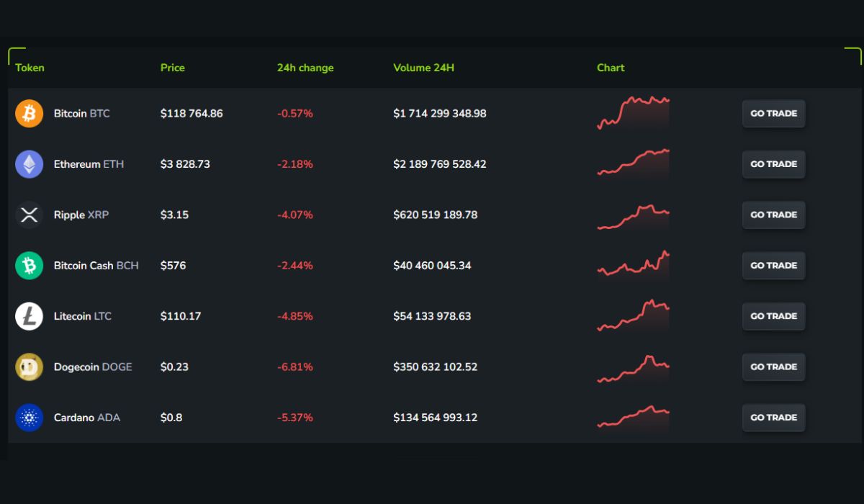The width and height of the screenshot is (864, 504).
Task: Click GO TRADE for Dogecoin
Action: [x=773, y=366]
